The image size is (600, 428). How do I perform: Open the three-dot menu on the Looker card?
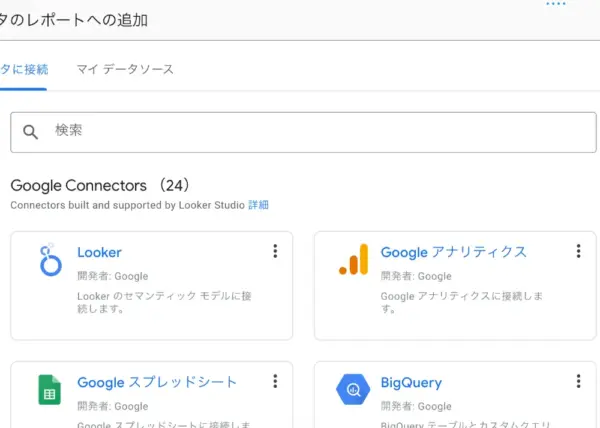click(x=275, y=251)
